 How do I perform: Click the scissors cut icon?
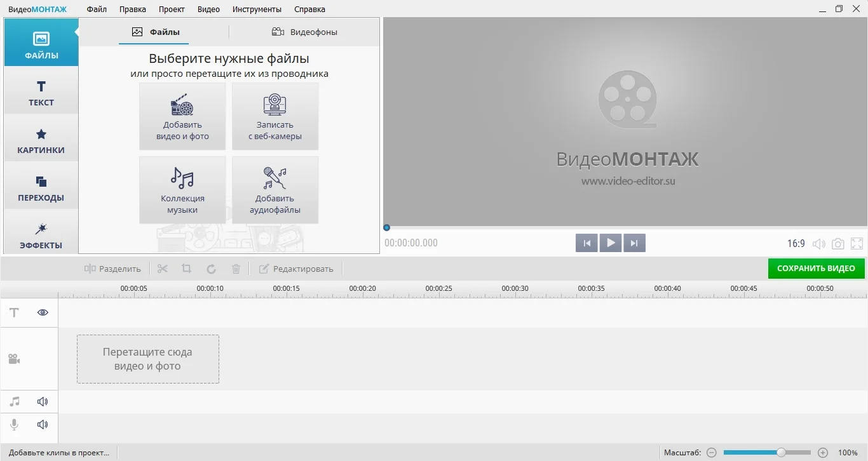(x=163, y=269)
